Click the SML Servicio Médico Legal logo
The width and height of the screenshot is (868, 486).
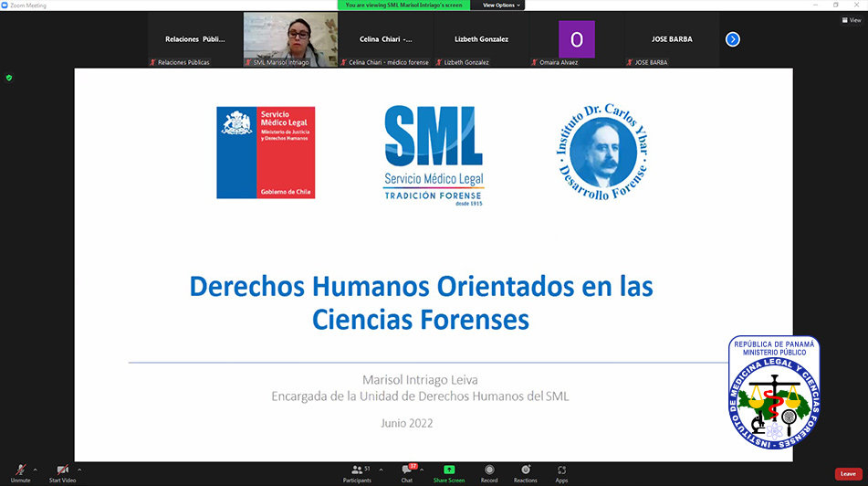[x=434, y=155]
